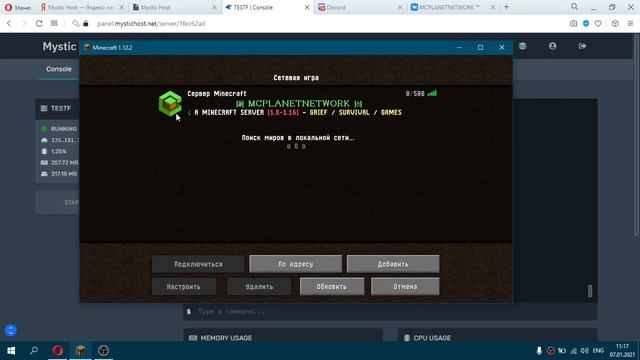Open Windows taskbar search

coord(34,351)
